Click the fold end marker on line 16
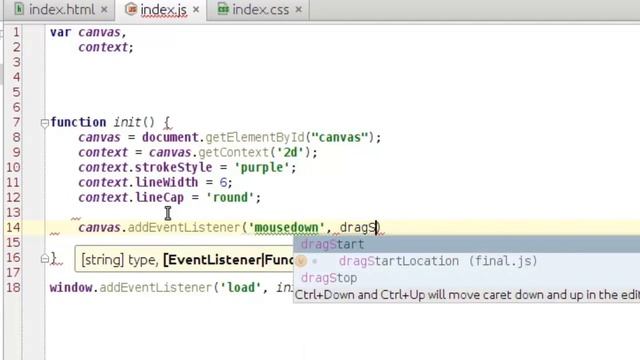640x360 pixels. pos(44,258)
